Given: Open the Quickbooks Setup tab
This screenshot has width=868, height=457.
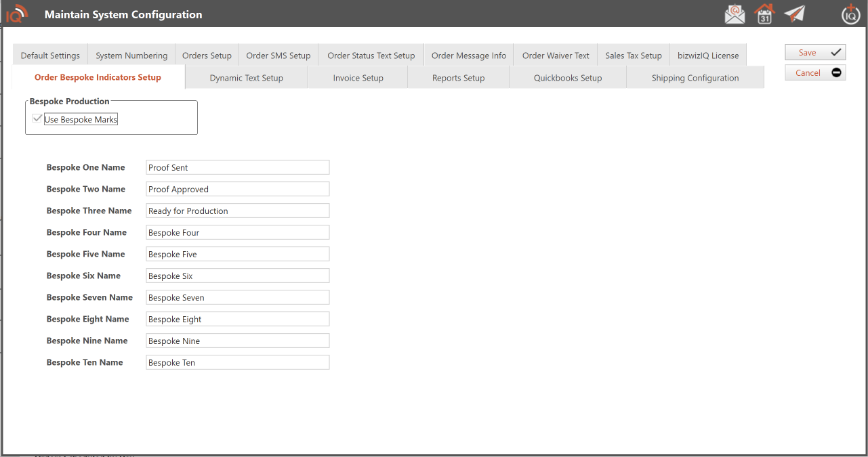Looking at the screenshot, I should 567,78.
